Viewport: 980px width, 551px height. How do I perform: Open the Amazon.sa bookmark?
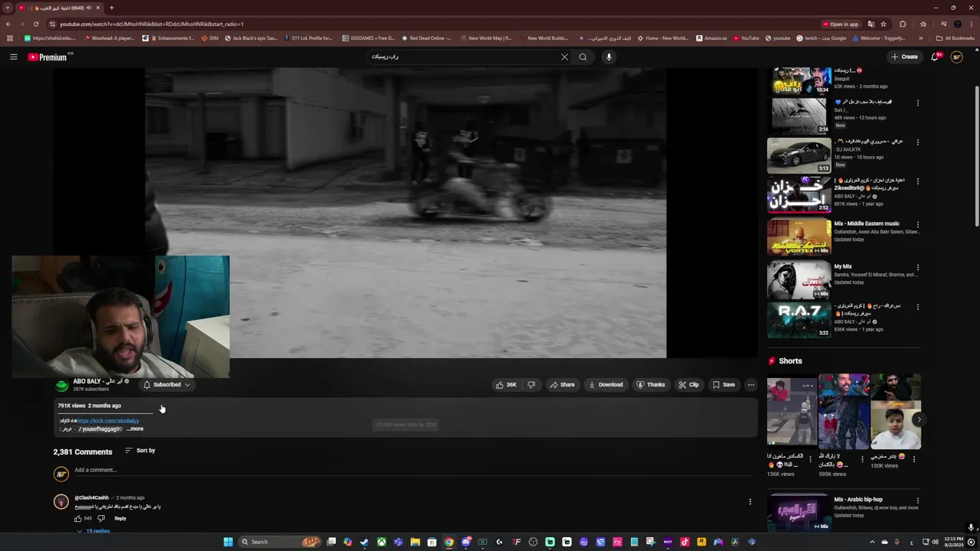click(711, 38)
